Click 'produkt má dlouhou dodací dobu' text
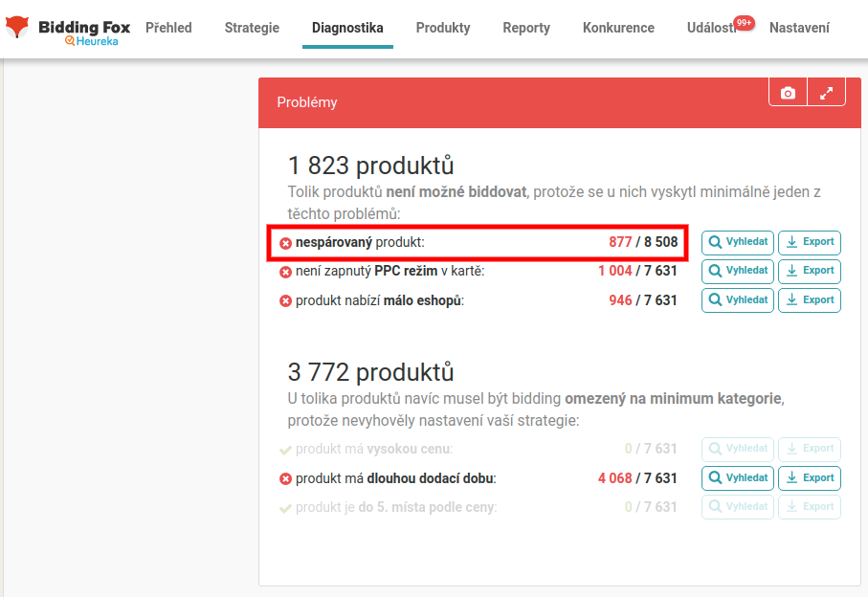 coord(396,478)
